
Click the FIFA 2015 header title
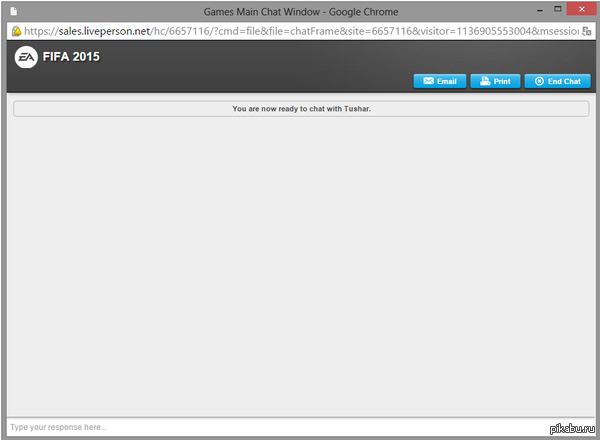pos(71,57)
